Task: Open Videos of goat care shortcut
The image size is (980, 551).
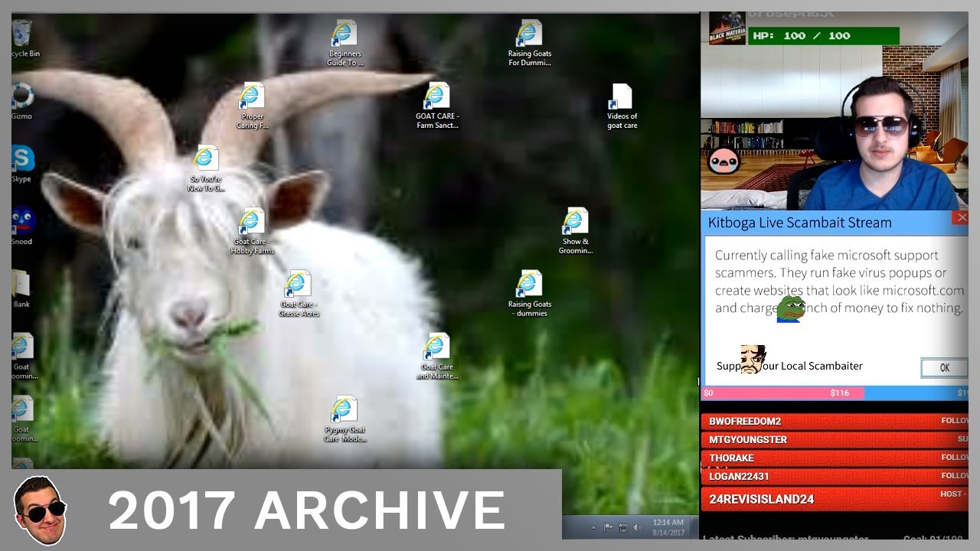Action: point(622,106)
